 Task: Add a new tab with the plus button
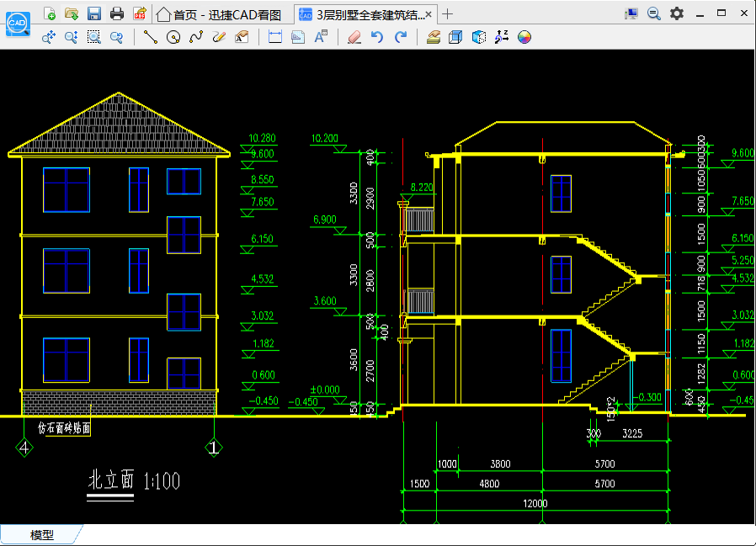(x=447, y=14)
